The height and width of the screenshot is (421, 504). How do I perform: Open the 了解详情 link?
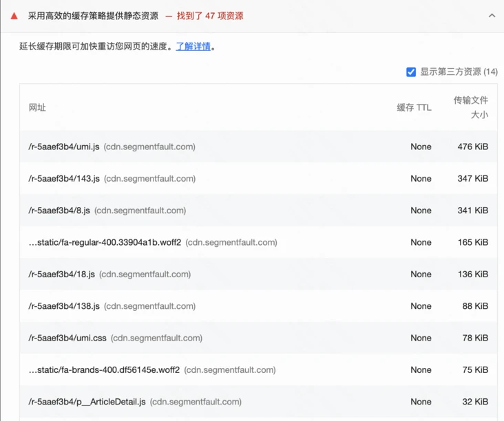(x=193, y=47)
